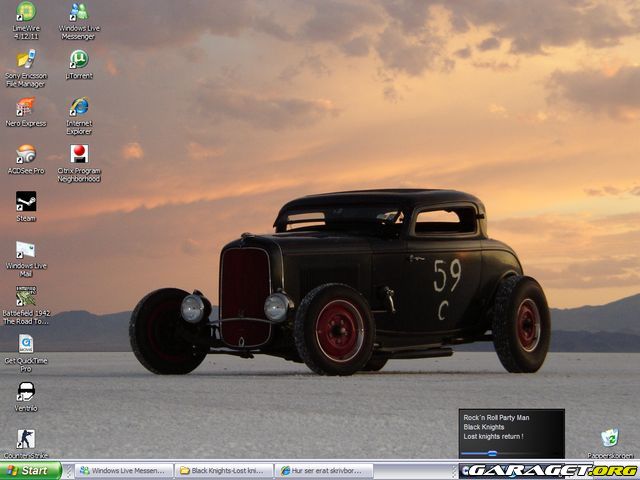Open the Ventrilo desktop shortcut
The height and width of the screenshot is (480, 640).
coord(26,391)
